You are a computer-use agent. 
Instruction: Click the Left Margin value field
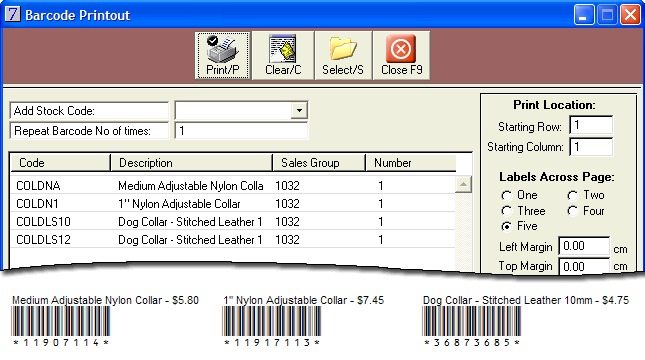coord(584,246)
